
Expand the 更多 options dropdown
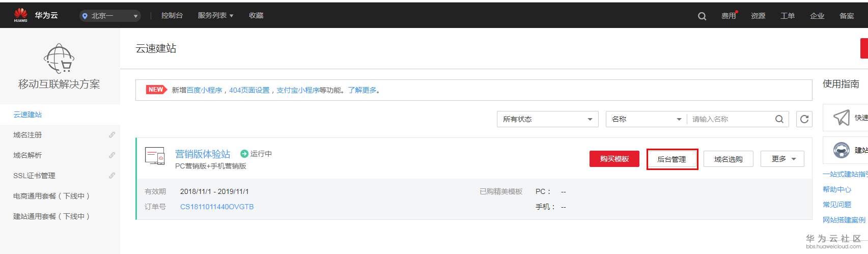pyautogui.click(x=782, y=159)
